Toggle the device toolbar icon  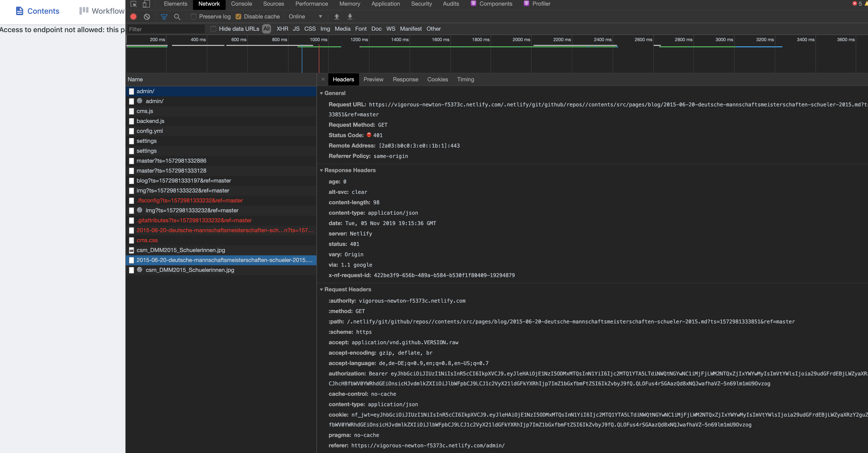(146, 4)
